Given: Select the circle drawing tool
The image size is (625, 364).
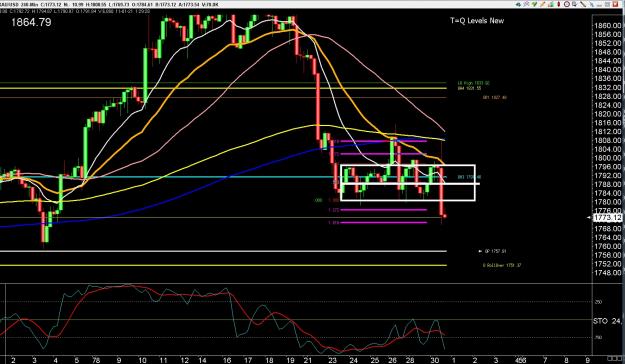Looking at the screenshot, I should (x=567, y=4).
